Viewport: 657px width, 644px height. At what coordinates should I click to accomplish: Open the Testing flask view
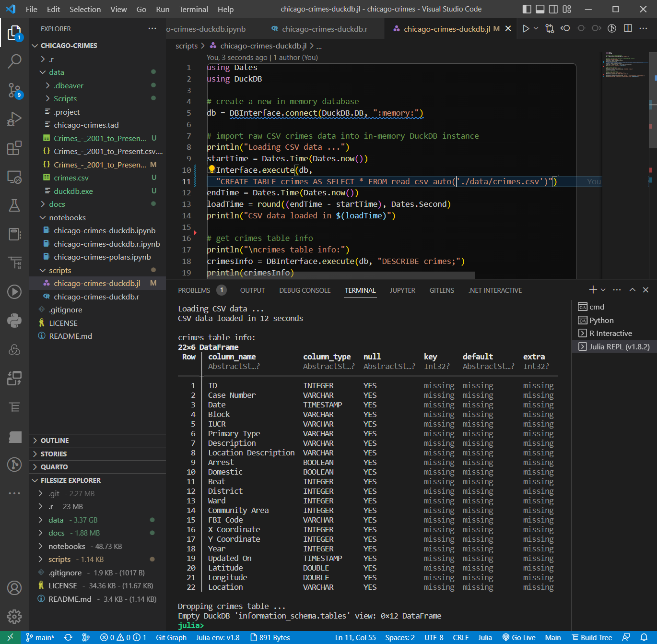point(14,205)
